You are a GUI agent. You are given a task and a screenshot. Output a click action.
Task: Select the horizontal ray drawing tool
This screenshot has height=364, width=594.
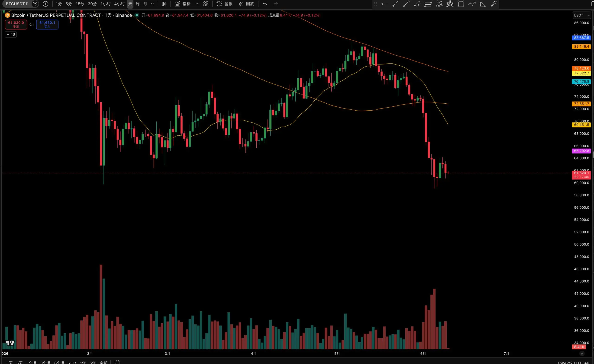click(384, 4)
